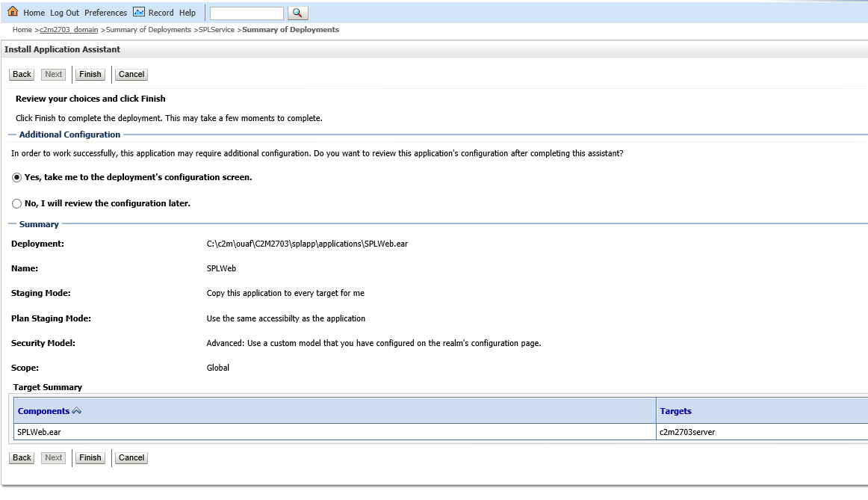
Task: Click the Target Summary label
Action: (x=48, y=387)
